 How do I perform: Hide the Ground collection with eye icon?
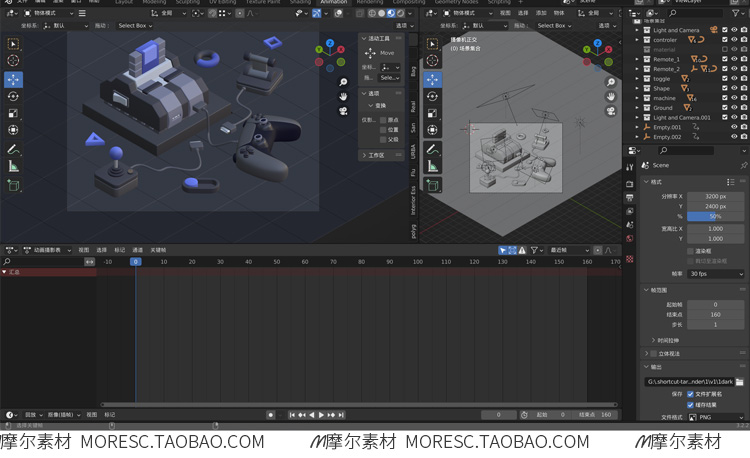click(x=734, y=108)
